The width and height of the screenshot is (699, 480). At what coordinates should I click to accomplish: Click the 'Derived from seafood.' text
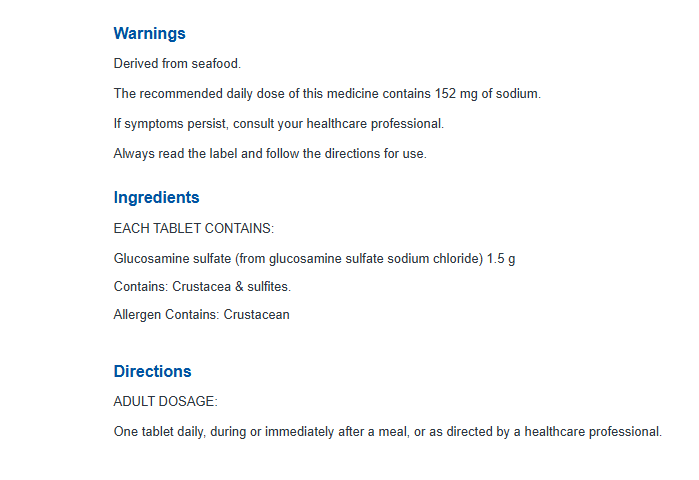point(177,64)
